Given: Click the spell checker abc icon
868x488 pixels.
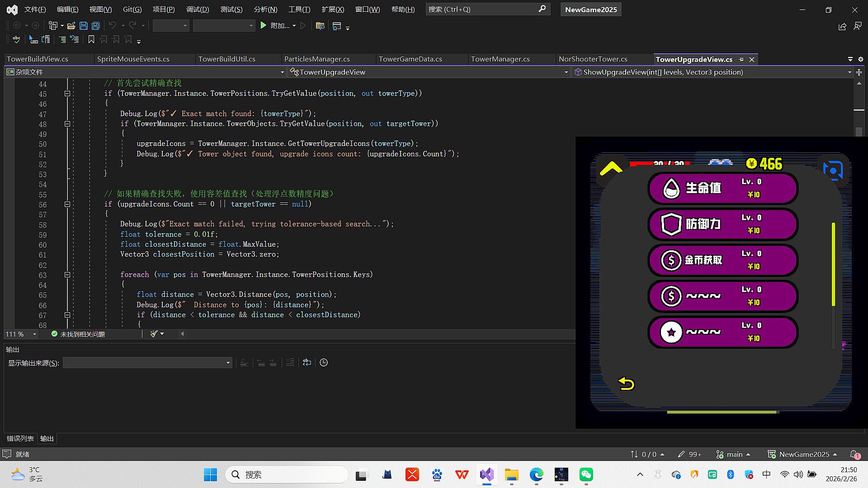Looking at the screenshot, I should (16, 40).
